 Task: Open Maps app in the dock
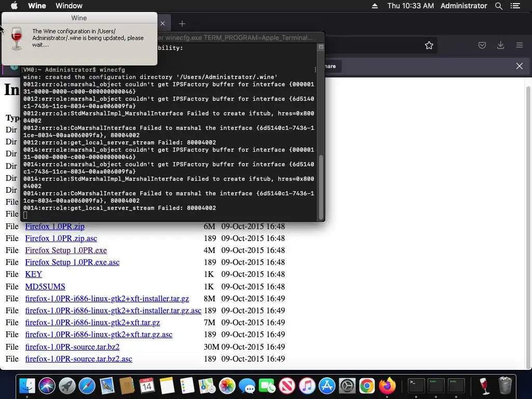207,386
